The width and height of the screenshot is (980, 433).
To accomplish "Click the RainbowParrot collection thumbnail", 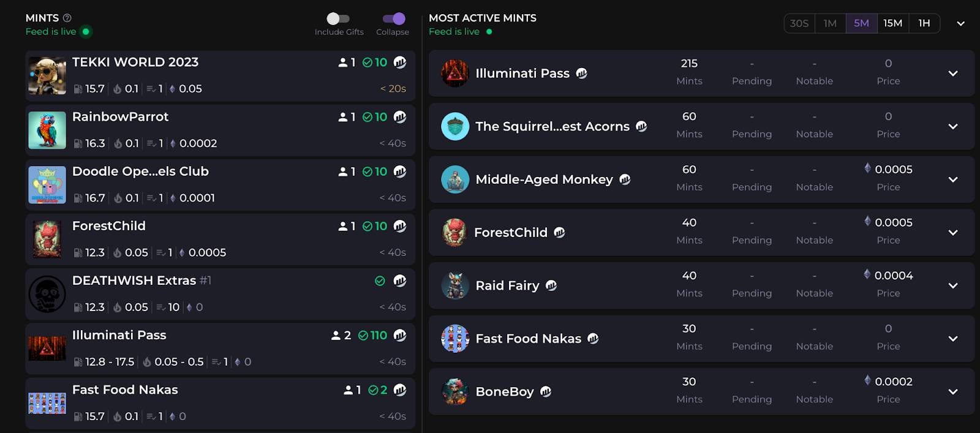I will pos(47,130).
